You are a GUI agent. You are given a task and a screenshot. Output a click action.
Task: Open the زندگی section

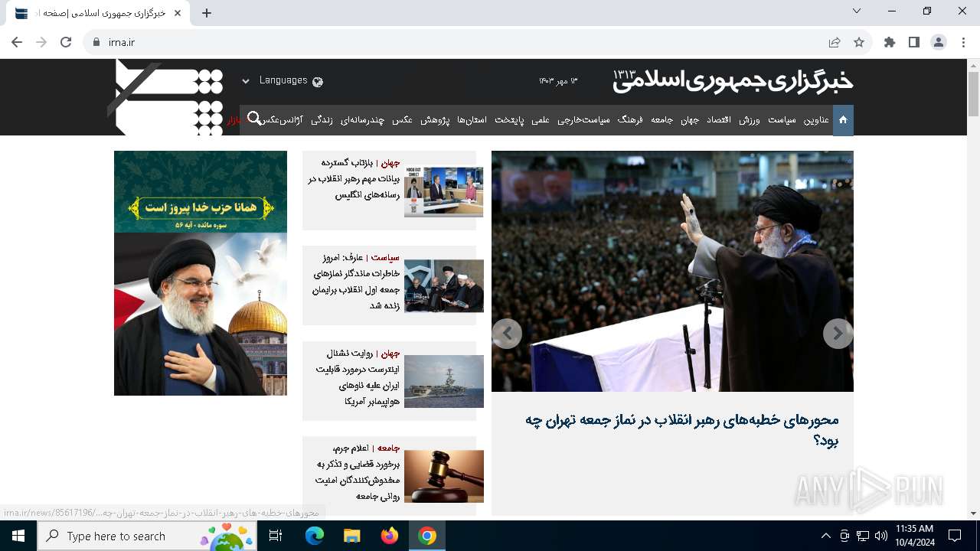[322, 120]
